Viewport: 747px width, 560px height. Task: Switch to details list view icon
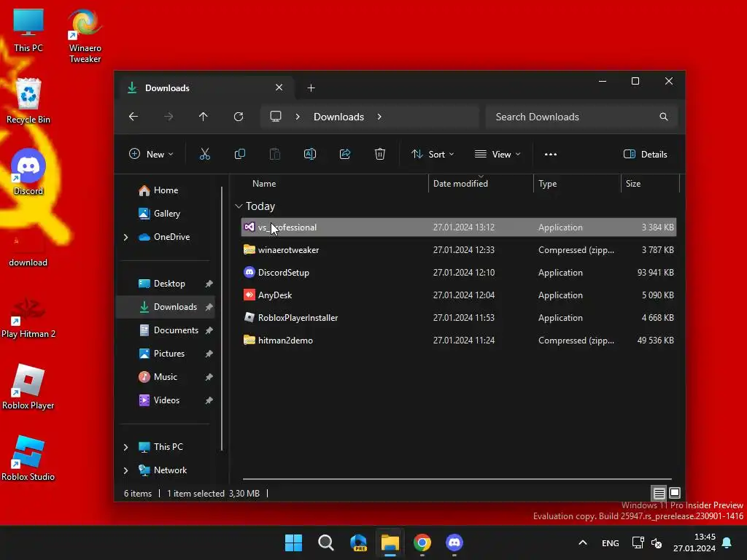tap(659, 493)
